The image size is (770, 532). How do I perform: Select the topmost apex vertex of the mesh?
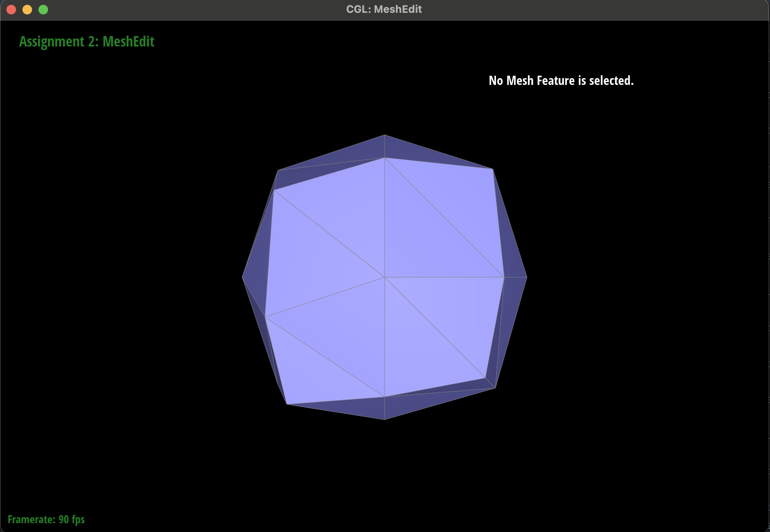click(x=385, y=135)
